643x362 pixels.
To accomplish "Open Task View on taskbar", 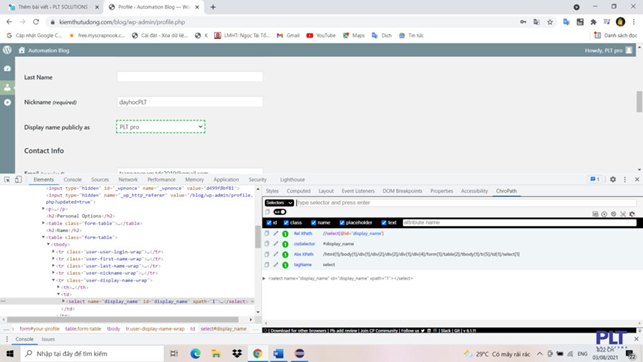I will click(174, 353).
